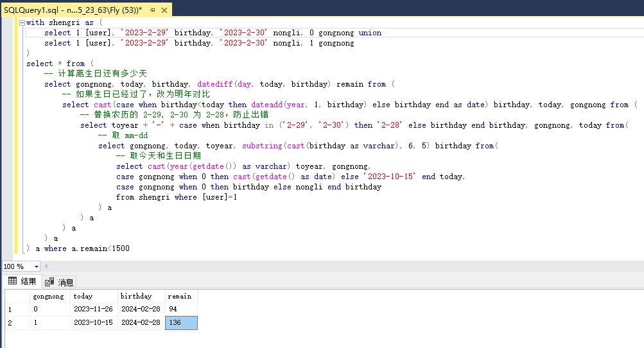Select row 1 via its row header
The width and height of the screenshot is (644, 348).
point(17,309)
